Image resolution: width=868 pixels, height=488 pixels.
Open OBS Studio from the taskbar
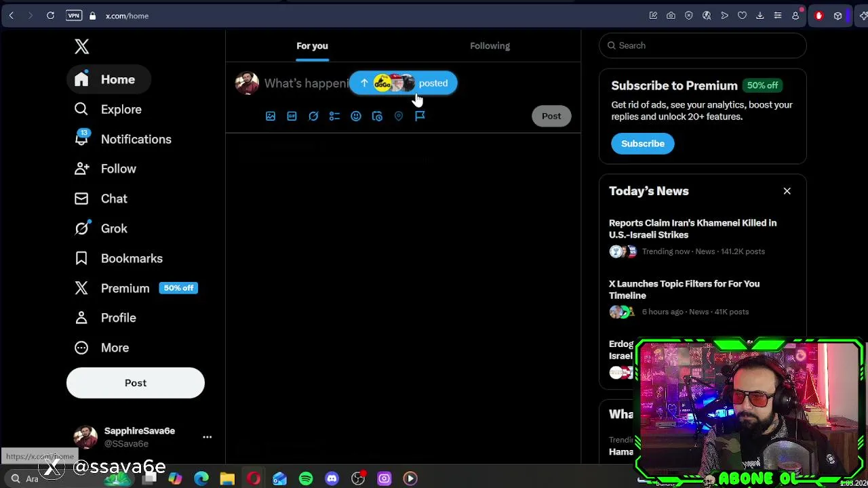click(358, 479)
